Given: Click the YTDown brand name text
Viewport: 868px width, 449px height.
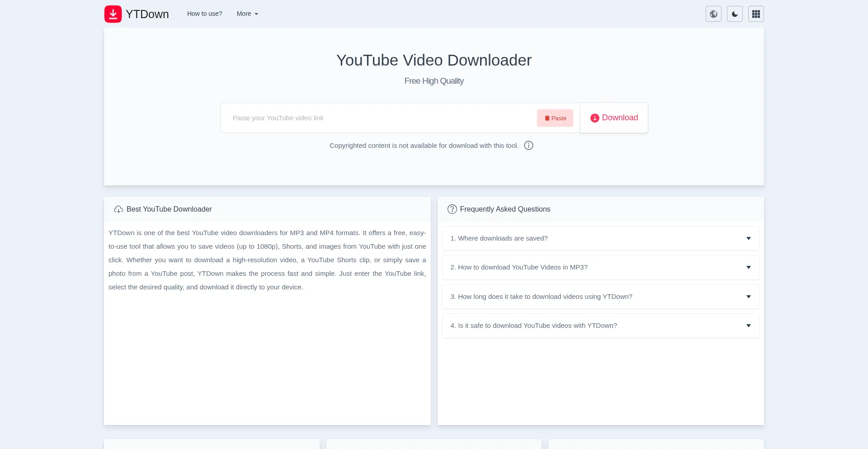Looking at the screenshot, I should pos(147,14).
